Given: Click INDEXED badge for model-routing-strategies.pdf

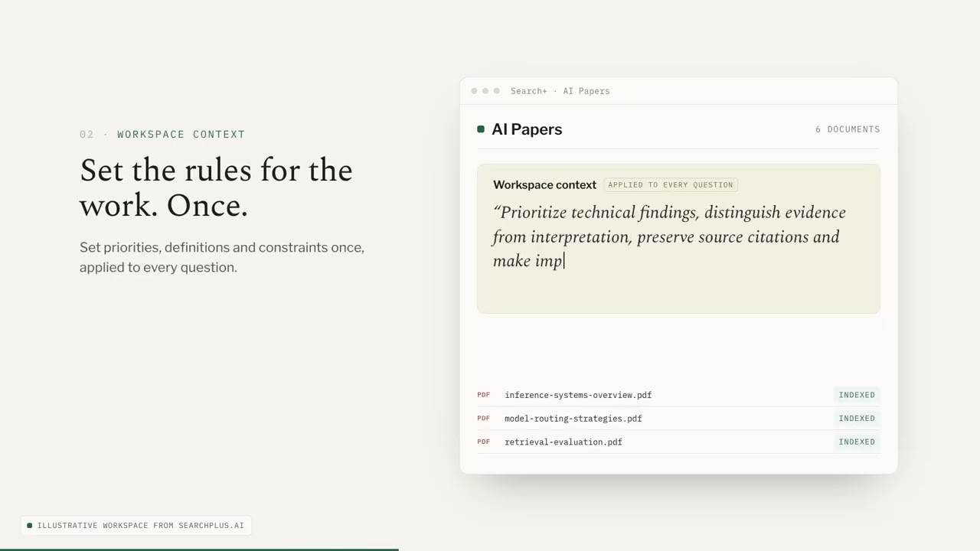Looking at the screenshot, I should tap(857, 419).
